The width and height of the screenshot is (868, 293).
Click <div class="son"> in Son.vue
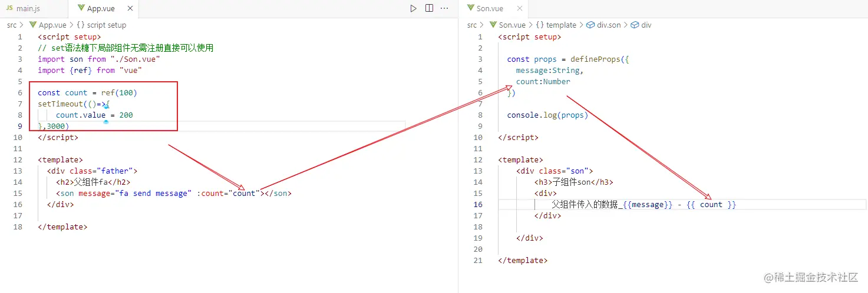(554, 171)
